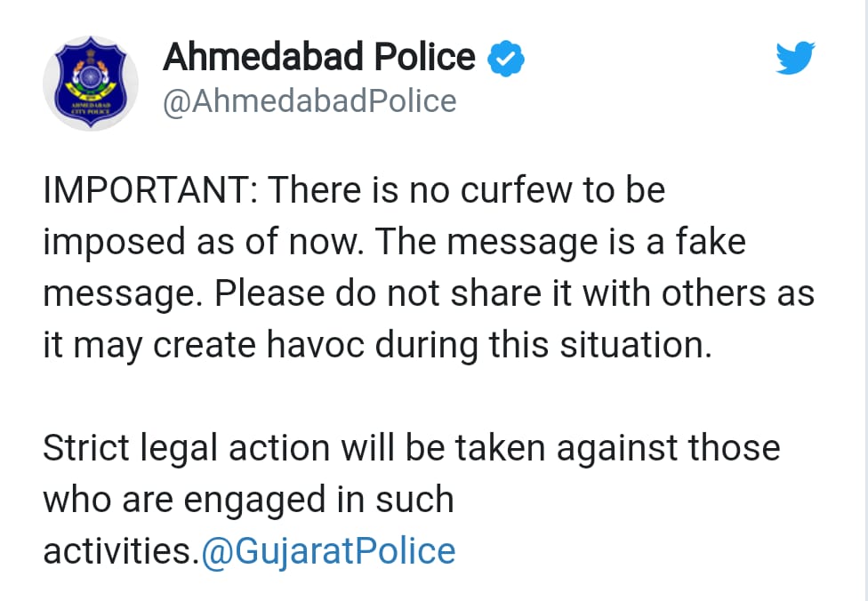Viewport: 868px width, 601px height.
Task: Click the Ahmedabad Police display name
Action: pyautogui.click(x=319, y=57)
